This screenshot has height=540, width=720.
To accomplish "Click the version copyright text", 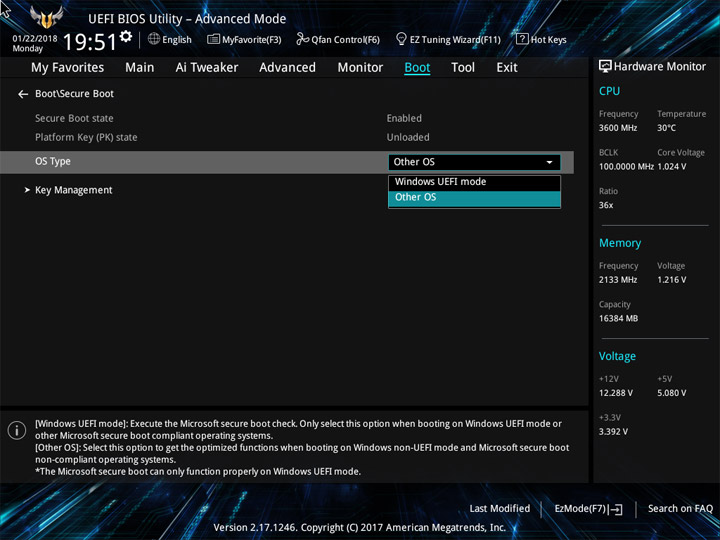I will click(360, 528).
